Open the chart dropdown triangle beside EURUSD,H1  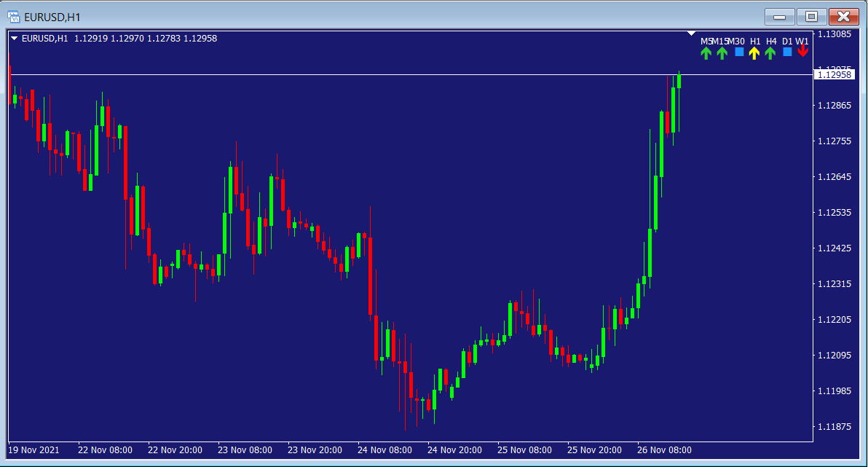click(x=14, y=39)
